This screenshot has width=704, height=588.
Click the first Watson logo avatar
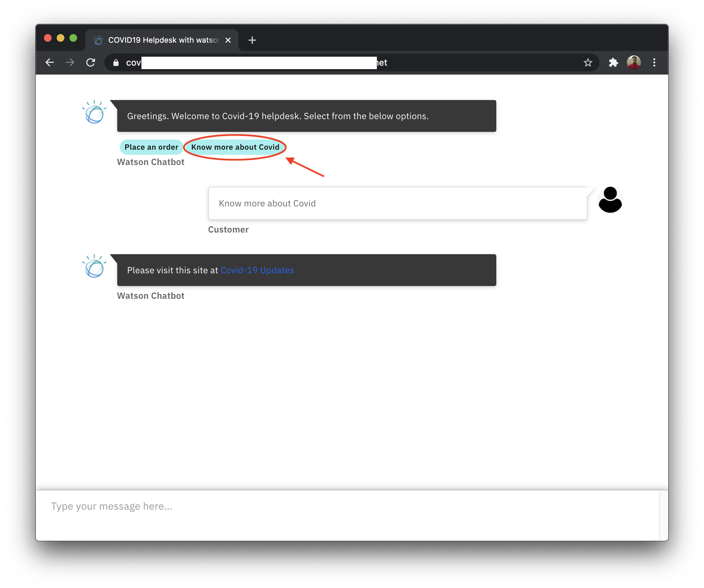(x=94, y=112)
